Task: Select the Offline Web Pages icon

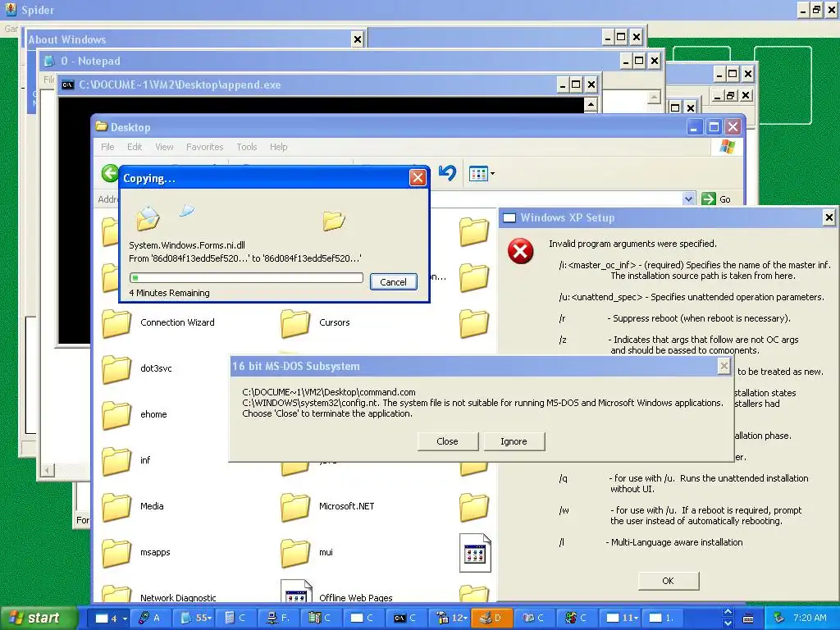Action: [296, 591]
